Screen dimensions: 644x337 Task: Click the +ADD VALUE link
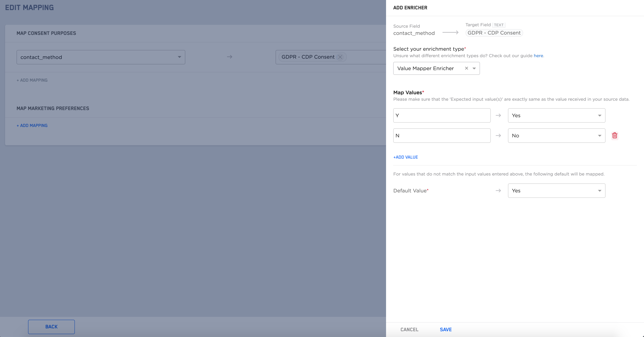pyautogui.click(x=405, y=157)
